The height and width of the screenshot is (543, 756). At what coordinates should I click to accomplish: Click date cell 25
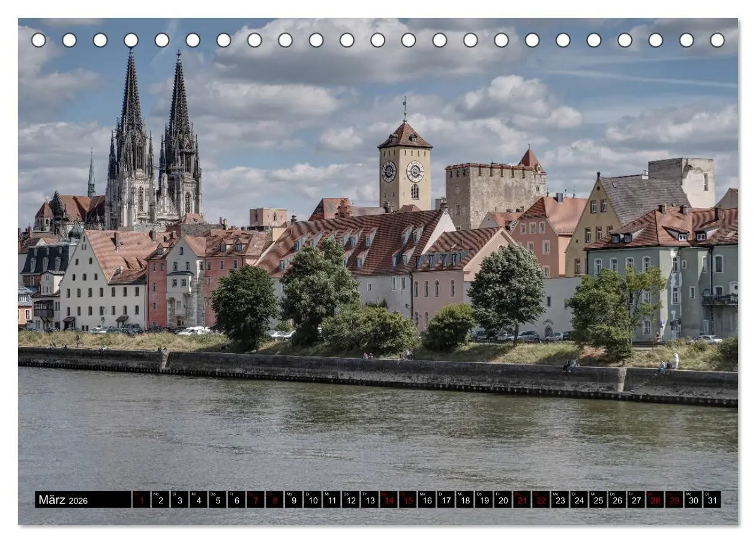598,500
